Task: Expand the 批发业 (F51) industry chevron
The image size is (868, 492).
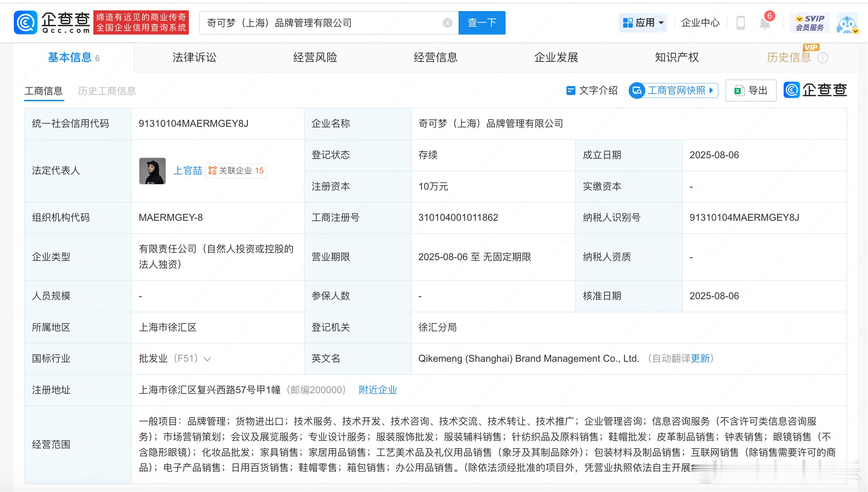Action: tap(207, 359)
